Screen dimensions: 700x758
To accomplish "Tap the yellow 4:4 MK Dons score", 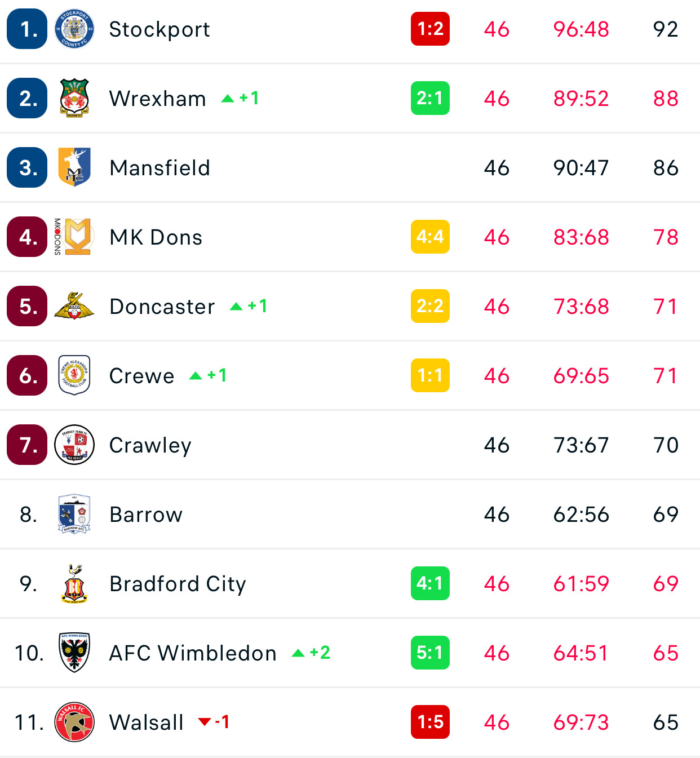I will (x=430, y=237).
